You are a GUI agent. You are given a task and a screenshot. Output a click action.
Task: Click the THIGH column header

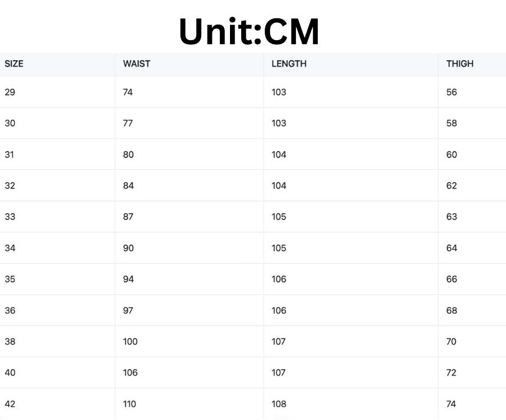460,64
